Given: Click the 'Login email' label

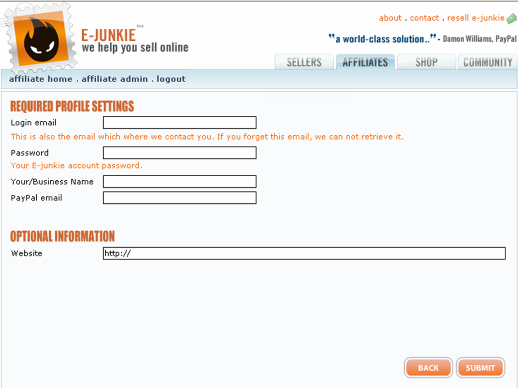Looking at the screenshot, I should [x=34, y=123].
